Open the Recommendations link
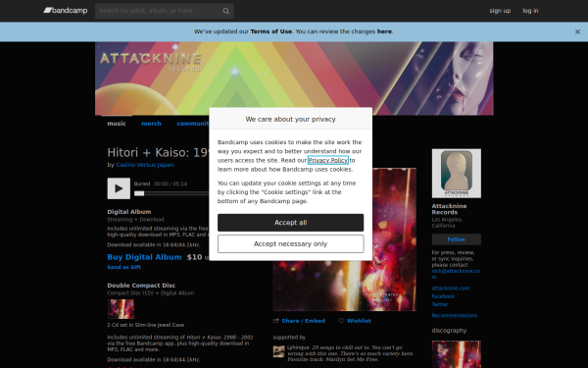Image resolution: width=588 pixels, height=368 pixels. (x=454, y=316)
